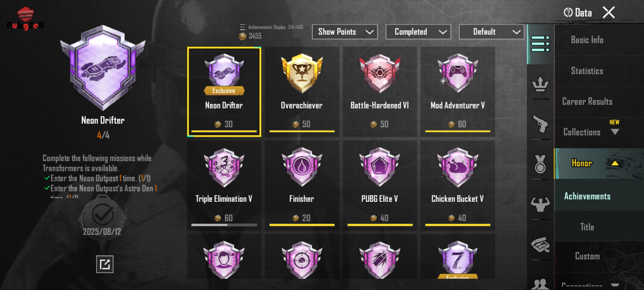Select the list view category icon
This screenshot has height=290, width=644.
tap(540, 44)
